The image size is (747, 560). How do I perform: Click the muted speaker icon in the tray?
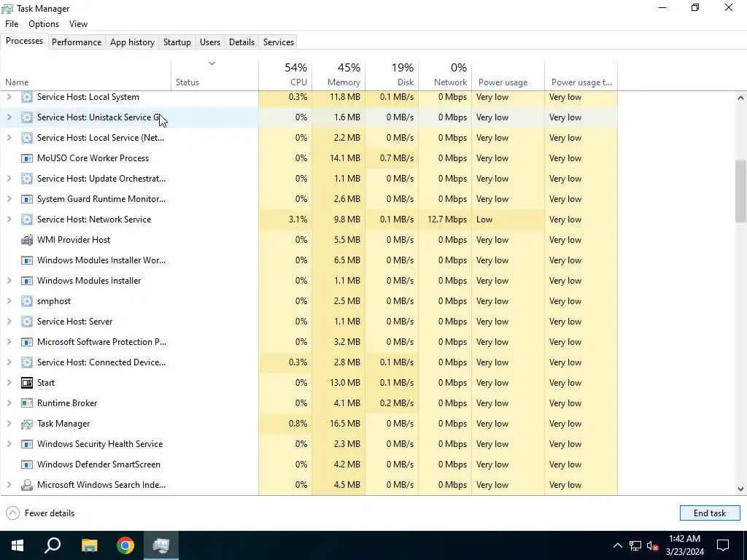[653, 545]
